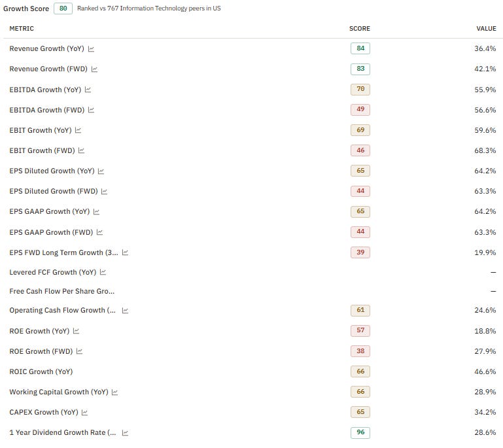
Task: Open chart icon for EPS GAAP Growth (YoY)
Action: (96, 212)
